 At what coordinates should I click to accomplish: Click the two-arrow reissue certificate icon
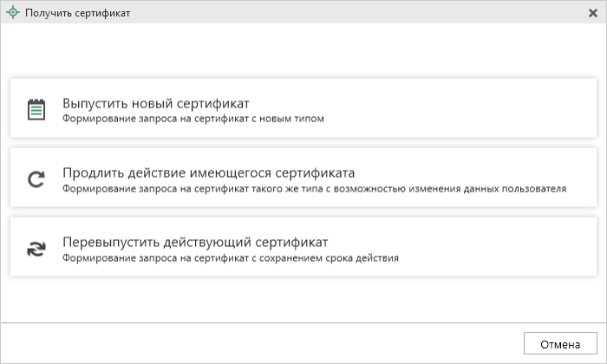tap(36, 249)
